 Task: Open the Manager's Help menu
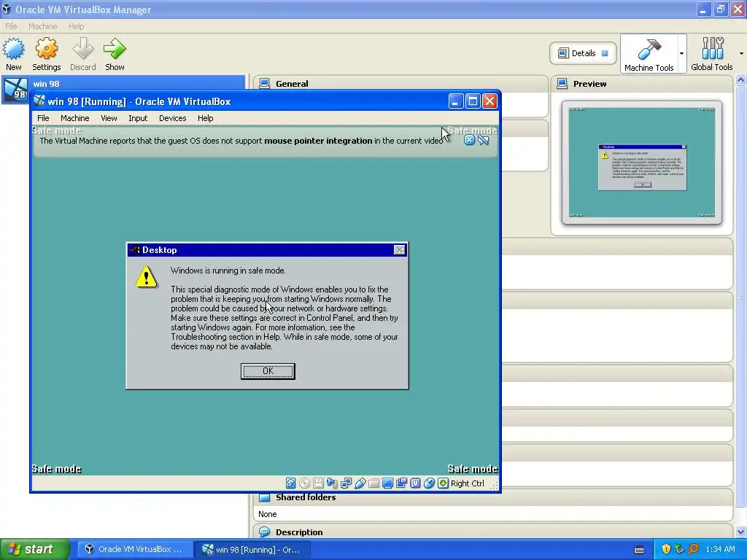[x=76, y=26]
